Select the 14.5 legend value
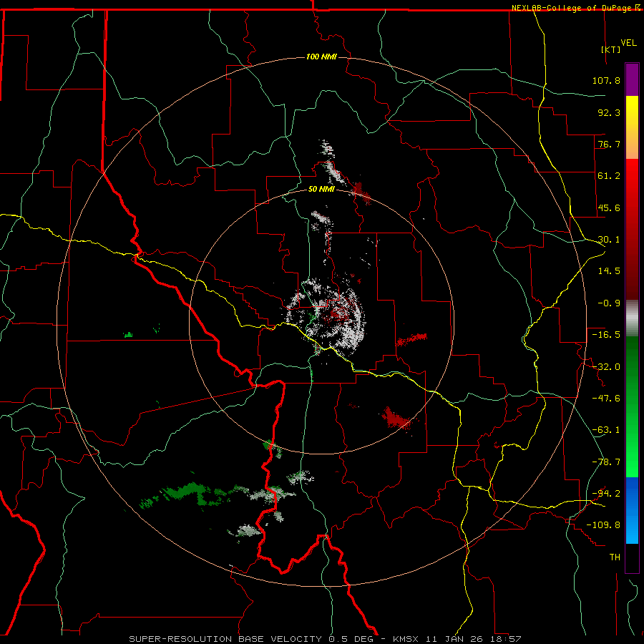 [x=609, y=271]
